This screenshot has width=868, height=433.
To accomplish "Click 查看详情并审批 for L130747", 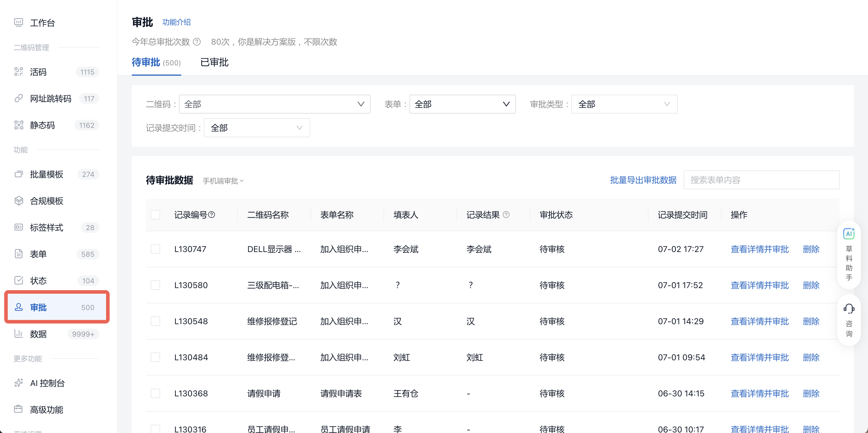I will click(760, 249).
